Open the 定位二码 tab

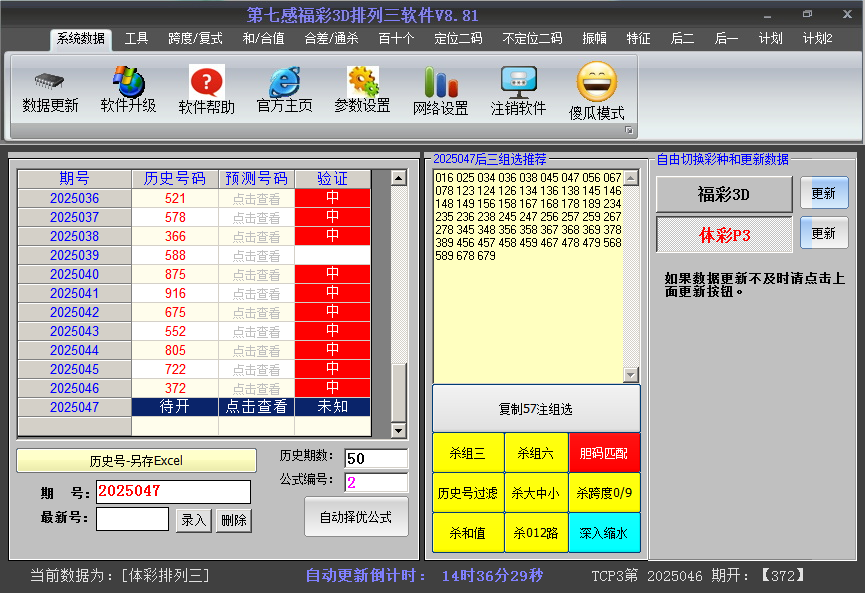(458, 39)
